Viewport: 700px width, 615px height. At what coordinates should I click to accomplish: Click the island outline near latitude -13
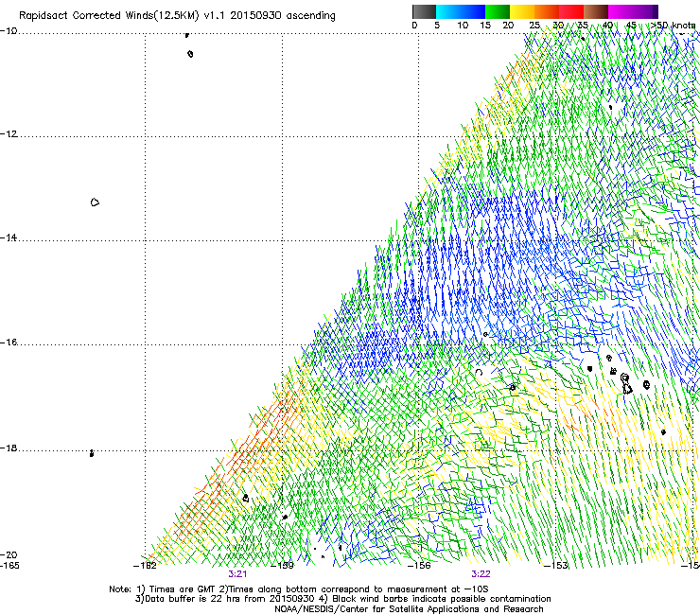point(95,202)
